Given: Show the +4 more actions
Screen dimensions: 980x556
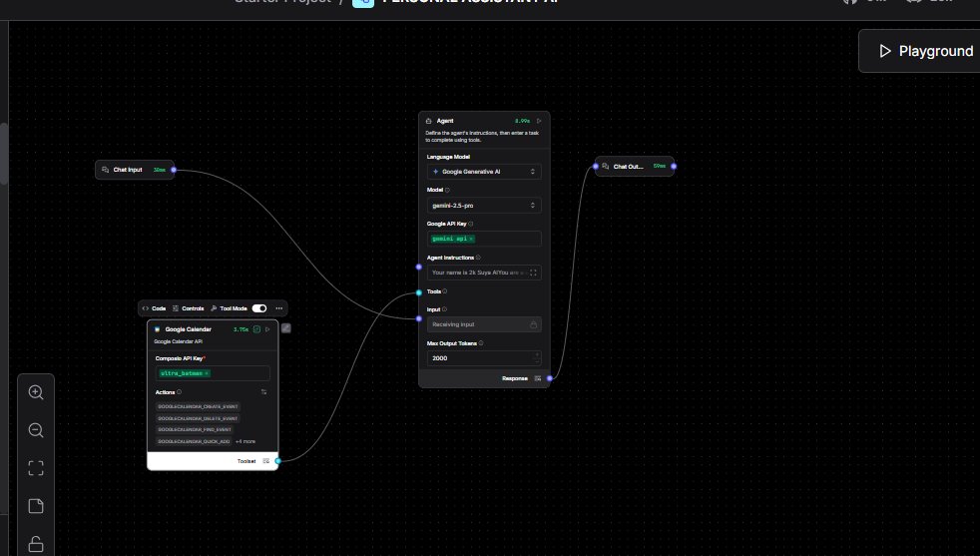Looking at the screenshot, I should click(245, 441).
